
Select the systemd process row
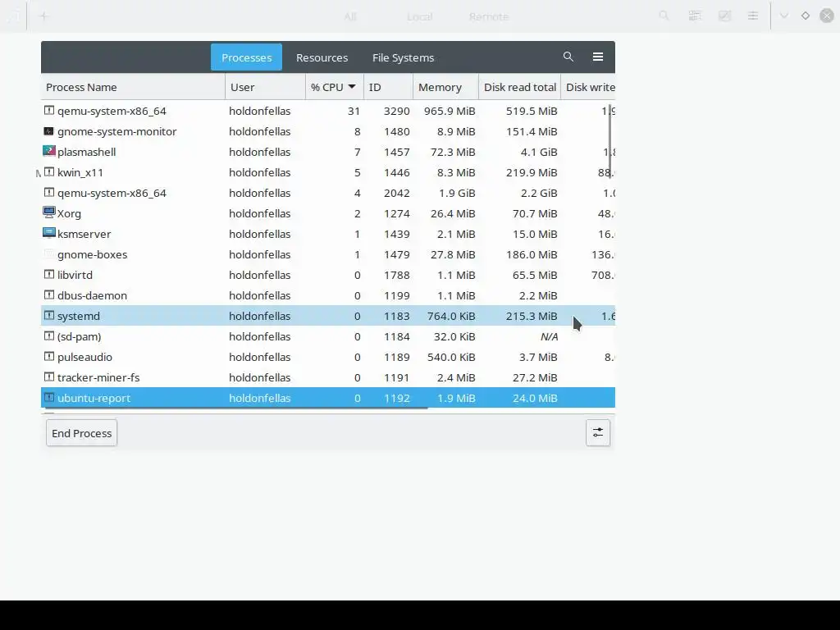tap(328, 316)
